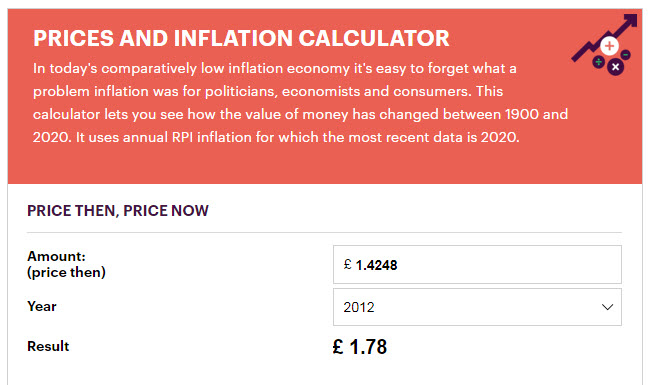The height and width of the screenshot is (385, 651).
Task: Click the Amount: label text
Action: pos(56,256)
